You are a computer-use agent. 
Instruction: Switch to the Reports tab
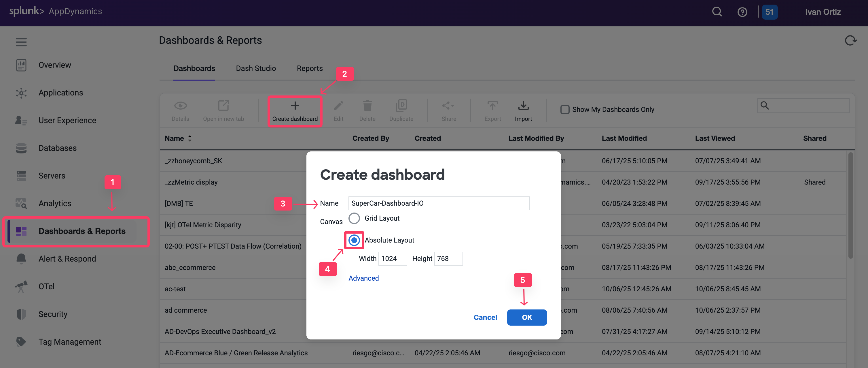(310, 68)
